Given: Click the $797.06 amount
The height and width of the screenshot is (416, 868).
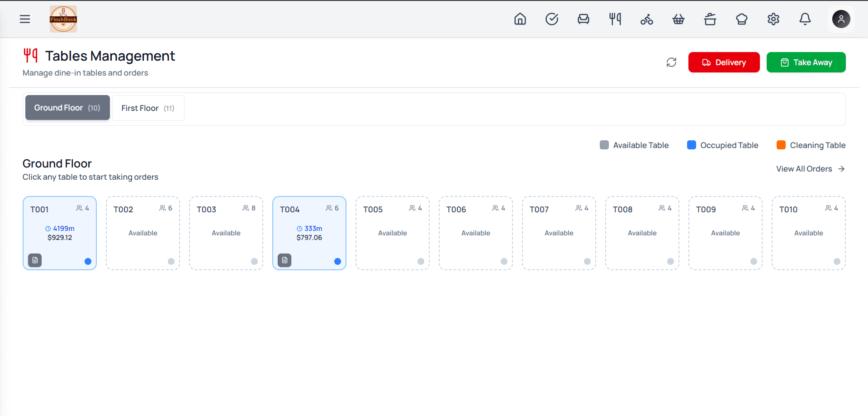Looking at the screenshot, I should click(309, 238).
